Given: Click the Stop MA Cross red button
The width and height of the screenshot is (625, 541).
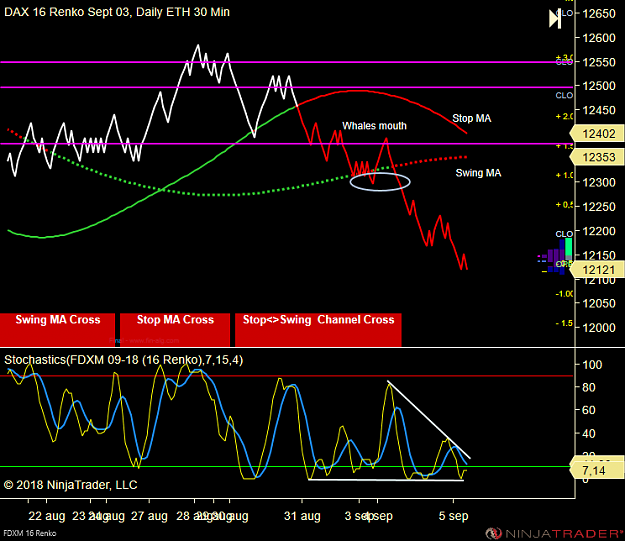Looking at the screenshot, I should (175, 330).
